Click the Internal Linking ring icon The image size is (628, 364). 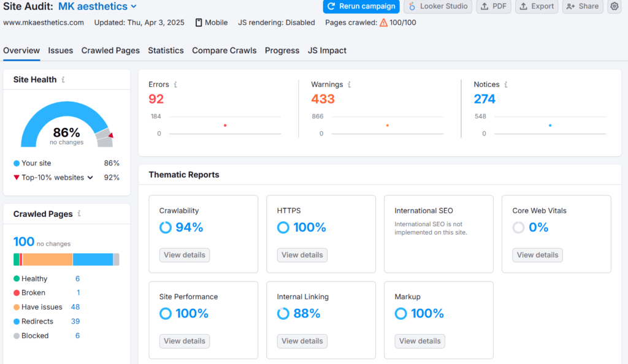[283, 313]
